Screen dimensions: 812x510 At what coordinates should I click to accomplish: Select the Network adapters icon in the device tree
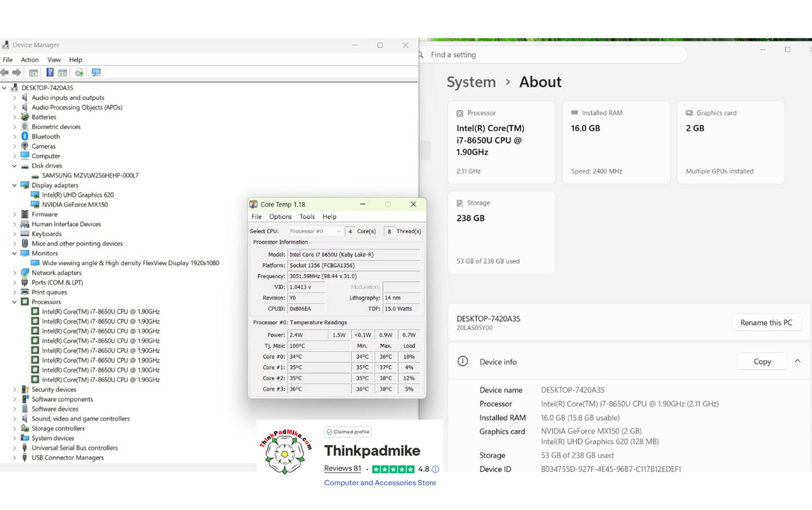pos(25,273)
